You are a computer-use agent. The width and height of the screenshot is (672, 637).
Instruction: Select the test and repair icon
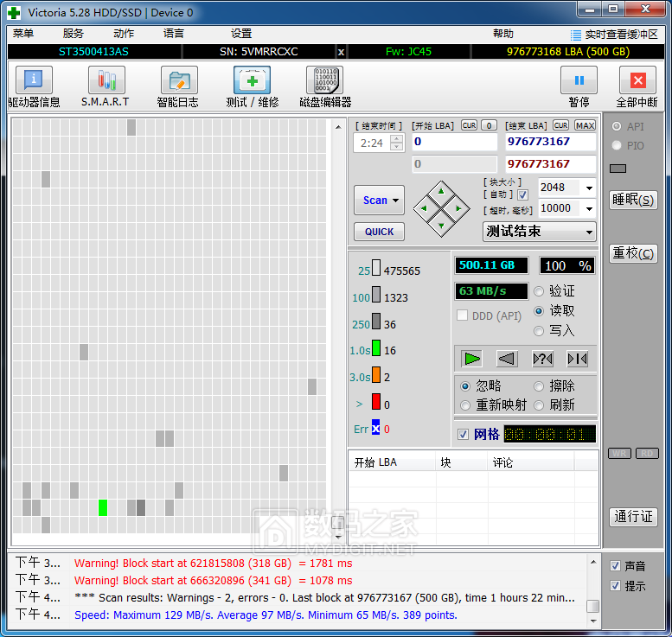point(252,80)
